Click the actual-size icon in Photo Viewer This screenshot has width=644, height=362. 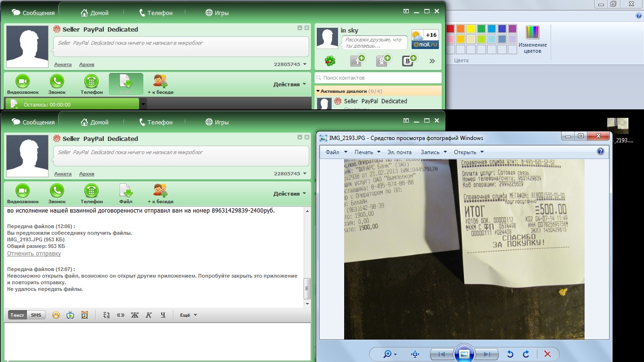pyautogui.click(x=415, y=354)
